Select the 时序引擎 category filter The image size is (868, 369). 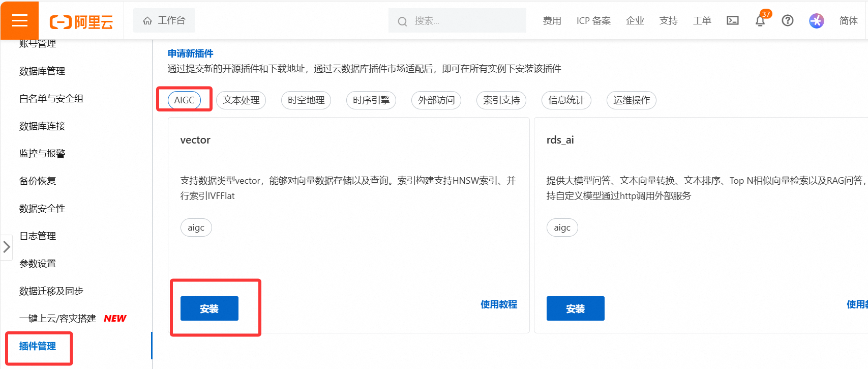(x=371, y=100)
